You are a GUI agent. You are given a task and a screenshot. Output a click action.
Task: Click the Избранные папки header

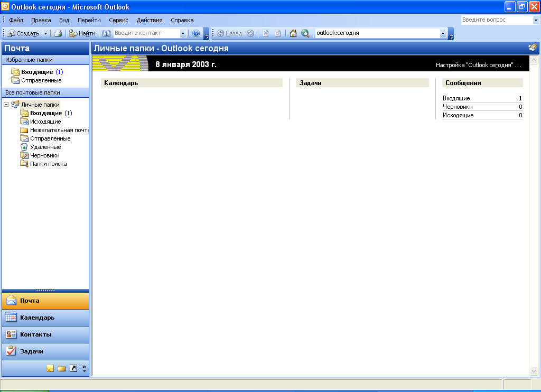tap(45, 60)
